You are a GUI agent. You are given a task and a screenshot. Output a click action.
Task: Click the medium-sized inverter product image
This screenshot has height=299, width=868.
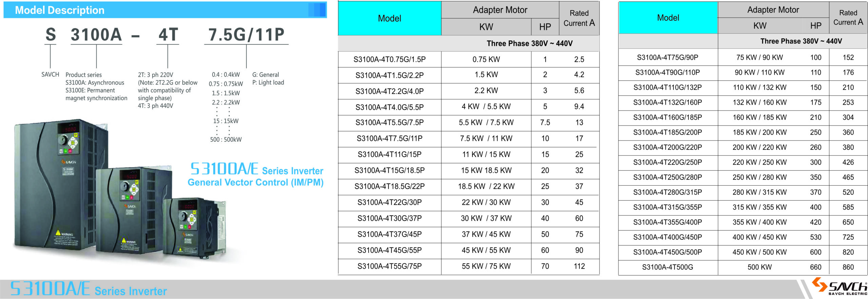[x=132, y=210]
